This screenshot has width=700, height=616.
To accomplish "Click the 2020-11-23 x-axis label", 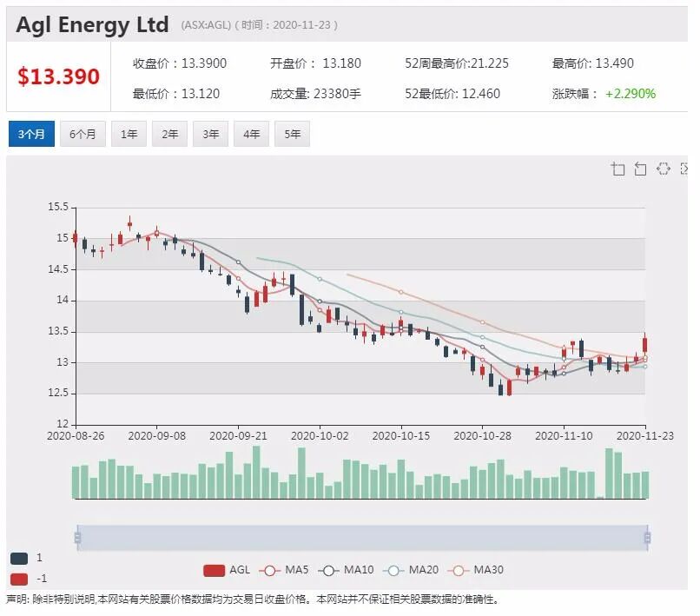I will pyautogui.click(x=645, y=436).
